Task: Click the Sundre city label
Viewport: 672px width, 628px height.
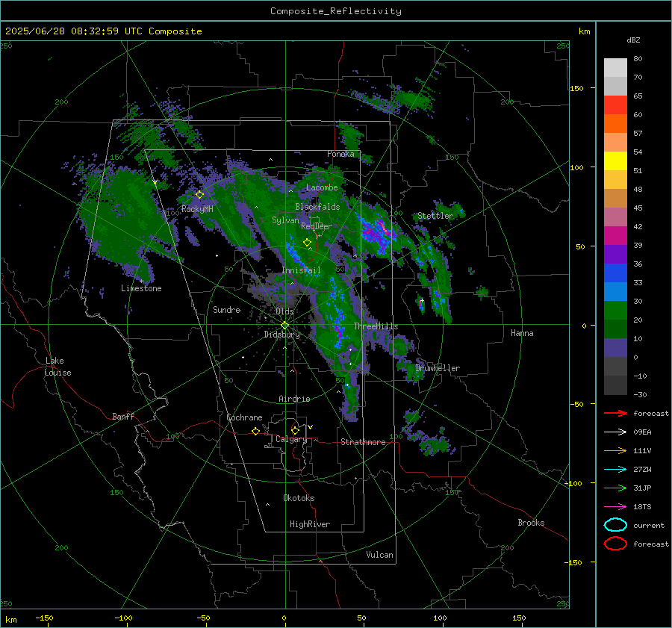Action: point(227,310)
